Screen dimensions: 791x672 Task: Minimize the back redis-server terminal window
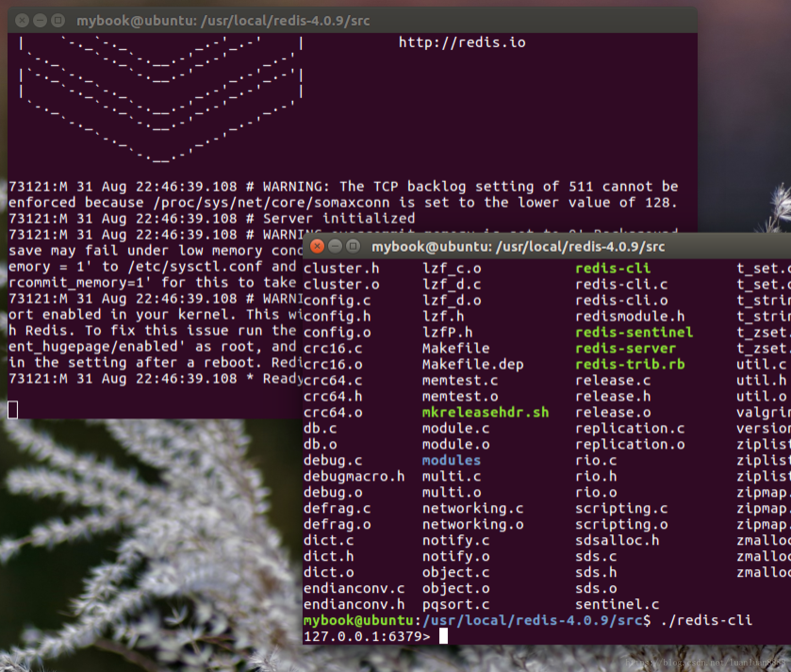point(40,20)
